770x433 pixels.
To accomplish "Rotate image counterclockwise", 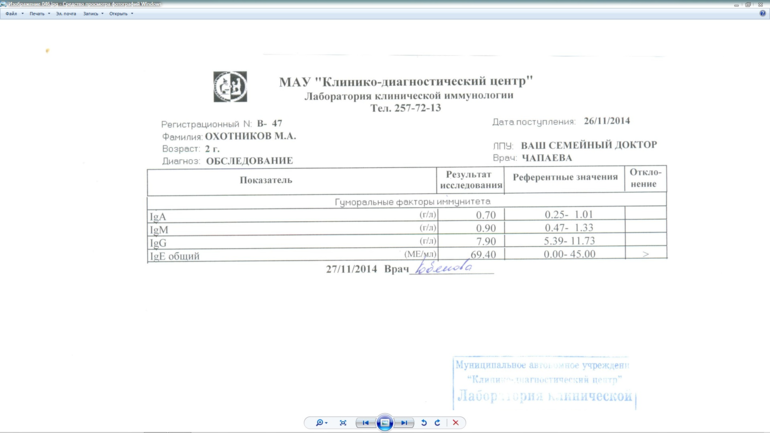I will click(x=424, y=423).
